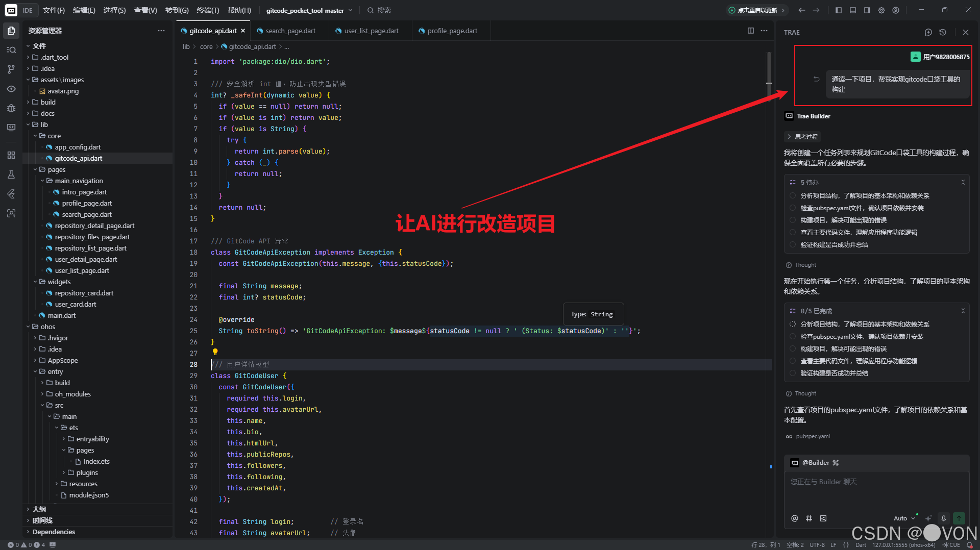Screen dimensions: 980x550
Task: Open the Explorer view in activity bar
Action: pyautogui.click(x=11, y=31)
